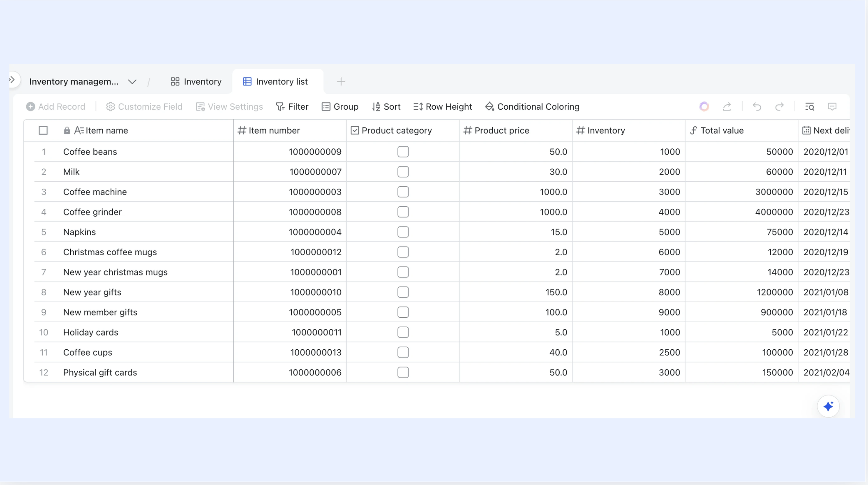Open Conditional Coloring panel

pyautogui.click(x=532, y=107)
